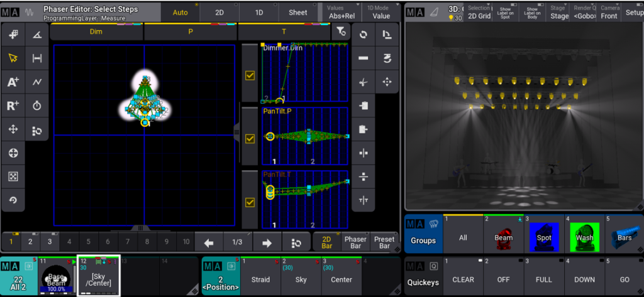Open the Stage selection dropdown
Screen dimensions: 644x297
coord(559,13)
